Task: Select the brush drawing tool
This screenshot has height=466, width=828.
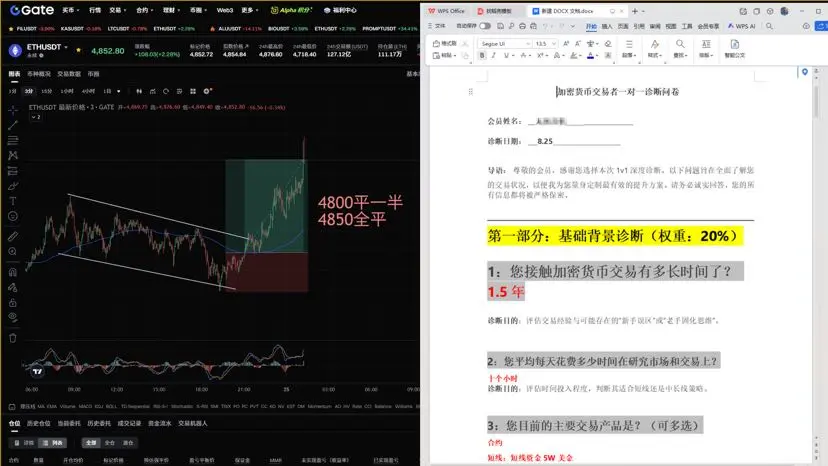Action: point(13,186)
